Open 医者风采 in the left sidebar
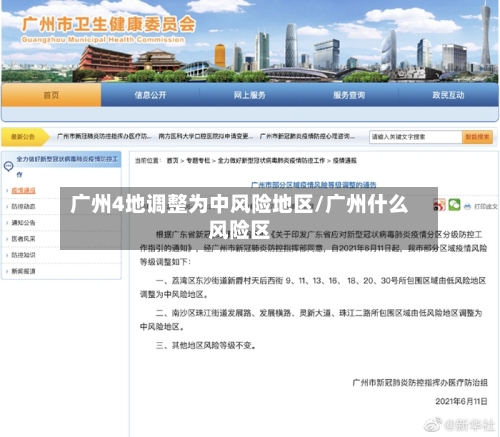 click(23, 239)
